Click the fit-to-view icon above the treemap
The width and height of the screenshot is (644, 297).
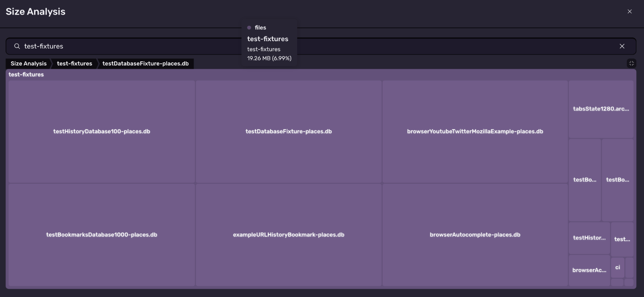[631, 63]
